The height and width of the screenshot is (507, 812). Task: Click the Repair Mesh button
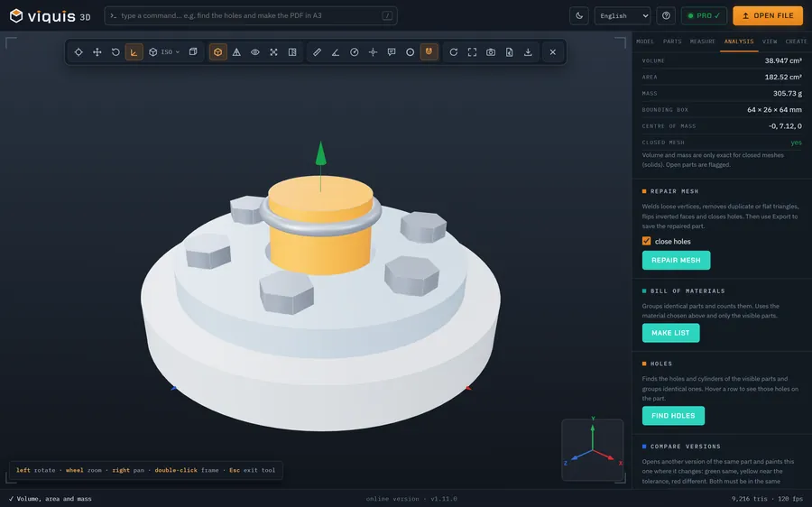pos(676,260)
